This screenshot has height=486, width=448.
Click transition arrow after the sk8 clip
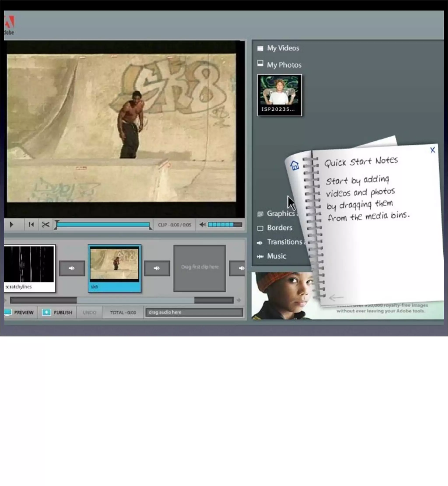[157, 268]
